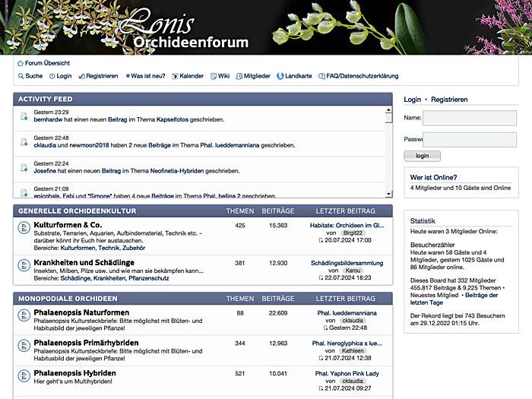Click Wer ist Online? heading

click(x=433, y=177)
